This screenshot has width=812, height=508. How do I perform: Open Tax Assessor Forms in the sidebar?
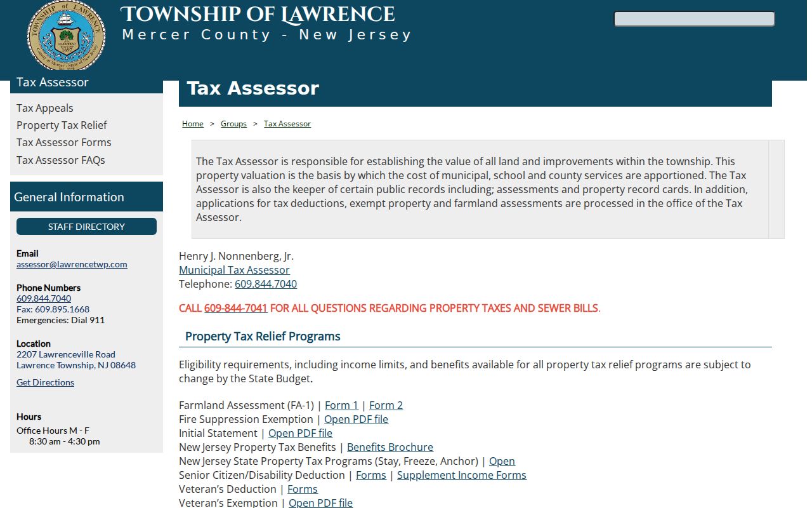[64, 142]
